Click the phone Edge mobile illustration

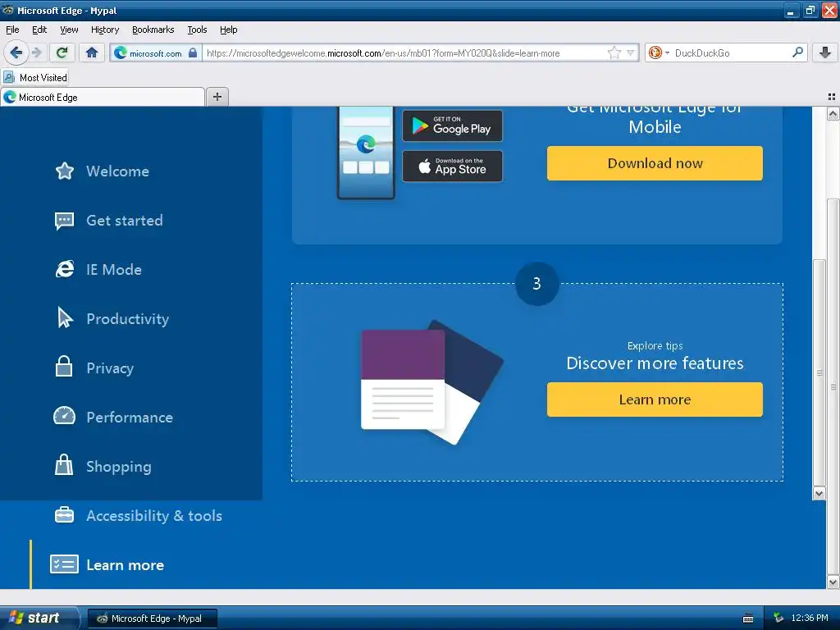click(x=366, y=152)
